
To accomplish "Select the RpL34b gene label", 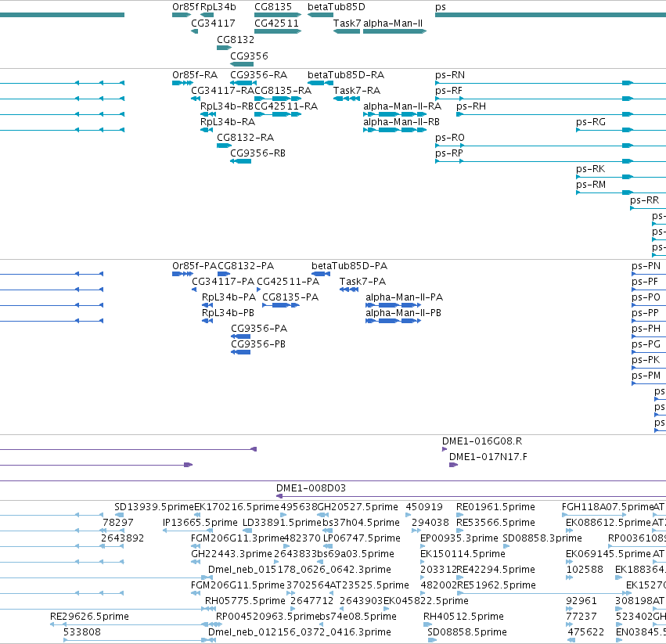I will coord(218,7).
